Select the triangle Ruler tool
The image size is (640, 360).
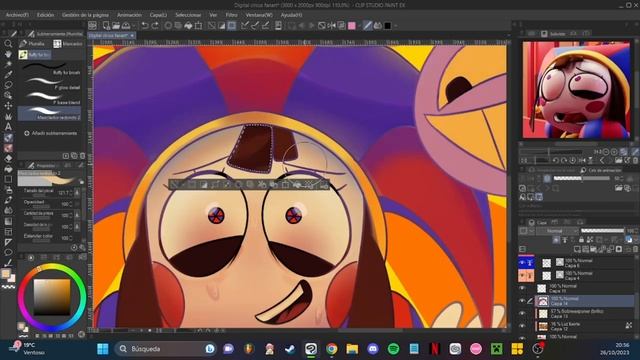[x=8, y=242]
